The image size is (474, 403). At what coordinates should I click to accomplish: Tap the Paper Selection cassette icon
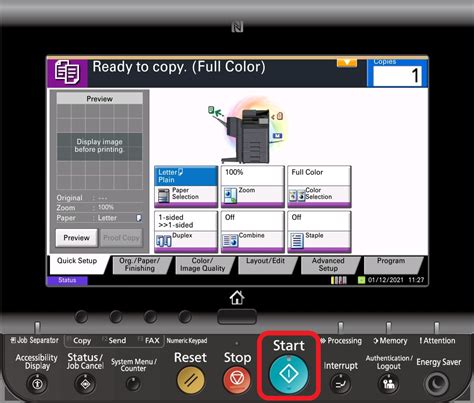[164, 196]
